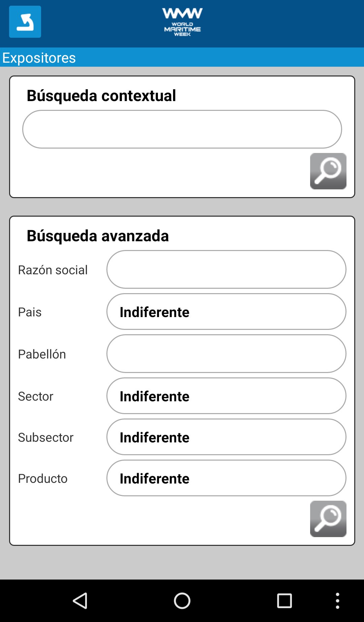Open the three-dot overflow menu
Screen dimensions: 364x622
click(337, 601)
